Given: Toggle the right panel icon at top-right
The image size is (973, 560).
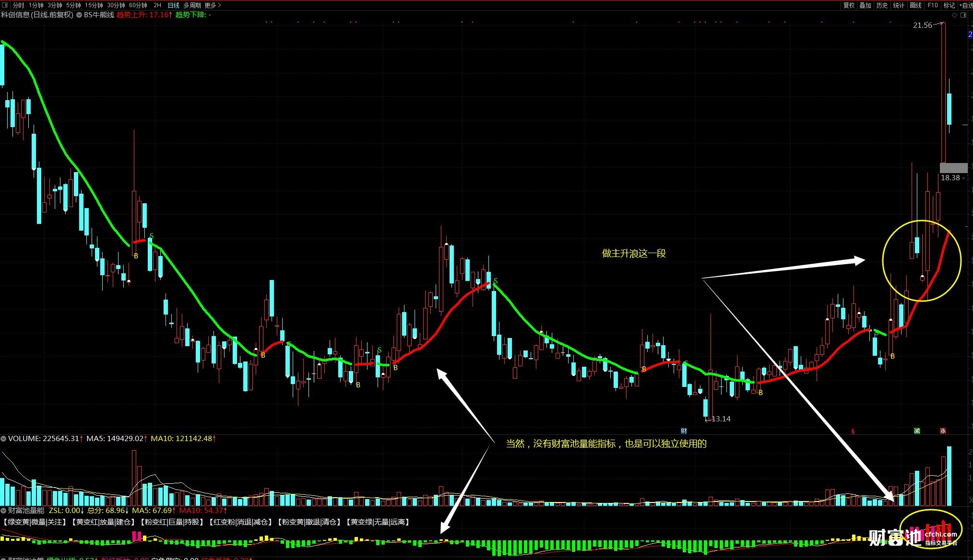Looking at the screenshot, I should click(x=963, y=15).
